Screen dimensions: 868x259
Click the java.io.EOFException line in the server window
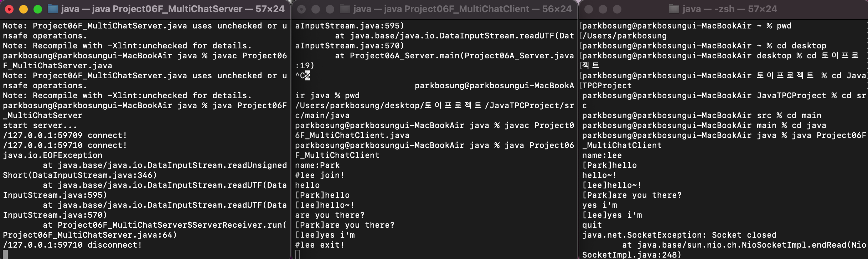tap(53, 155)
